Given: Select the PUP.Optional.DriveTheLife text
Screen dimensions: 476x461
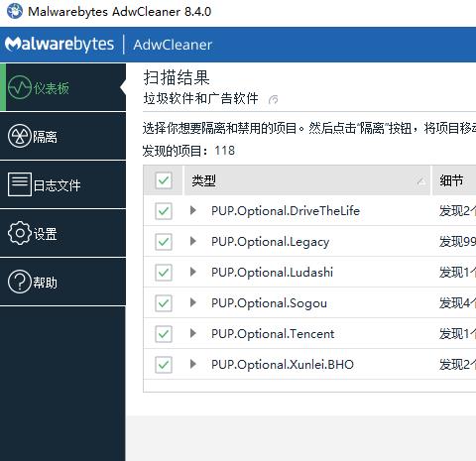Looking at the screenshot, I should pos(286,211).
